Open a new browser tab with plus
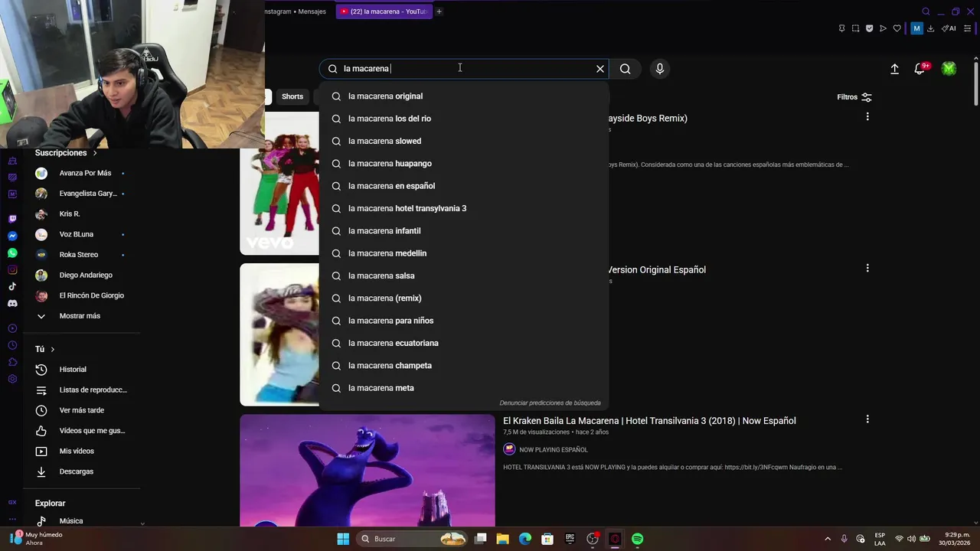The height and width of the screenshot is (551, 980). point(439,11)
